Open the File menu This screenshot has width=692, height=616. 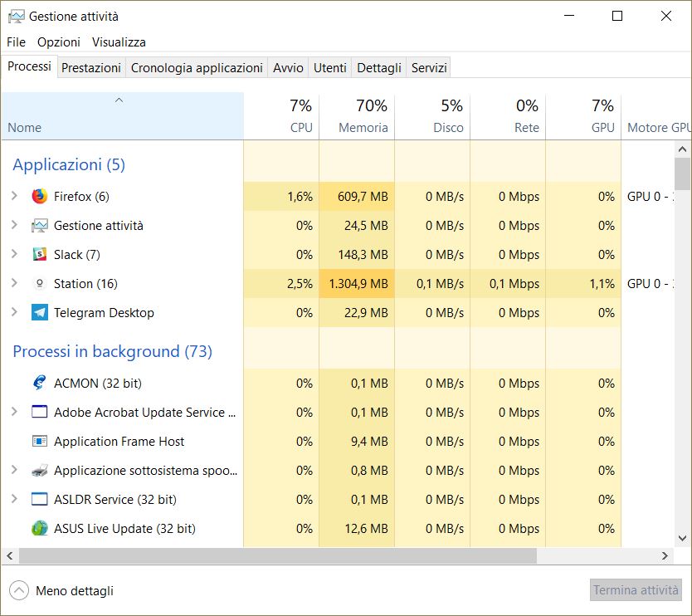click(x=16, y=42)
